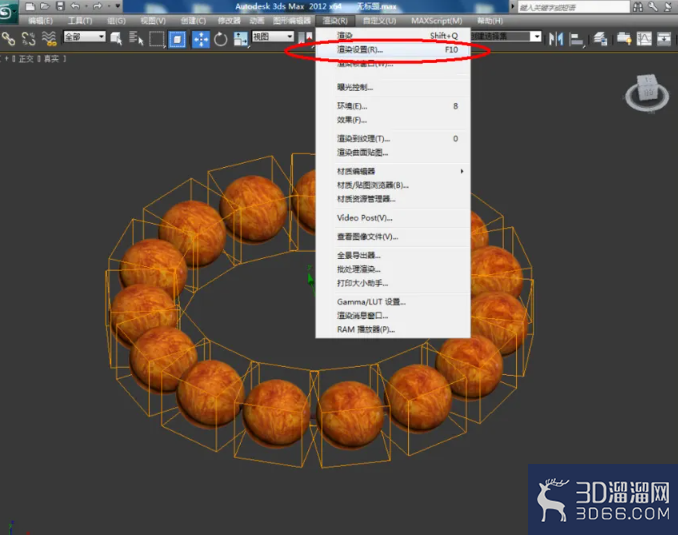
Task: Activate the Select and Move tool
Action: click(201, 39)
